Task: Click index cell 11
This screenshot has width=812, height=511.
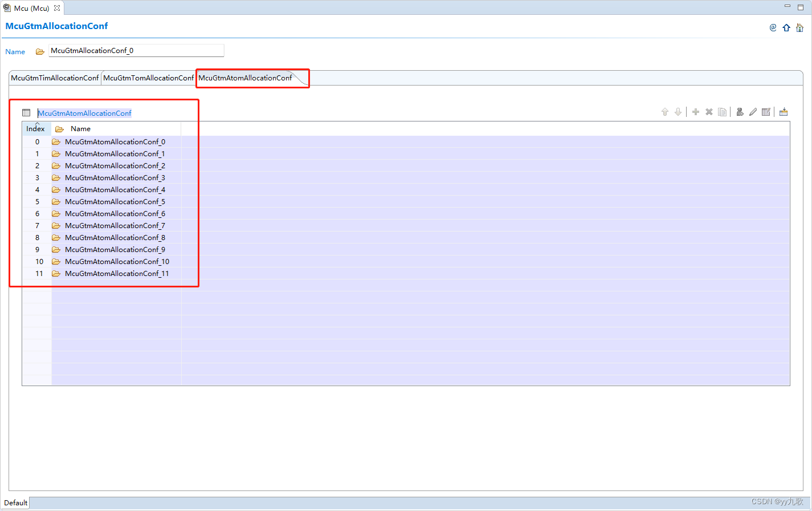Action: pyautogui.click(x=37, y=273)
